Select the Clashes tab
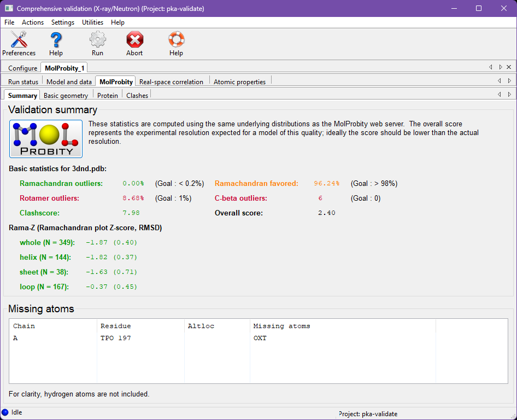Screen dimensions: 517x420 click(x=137, y=95)
